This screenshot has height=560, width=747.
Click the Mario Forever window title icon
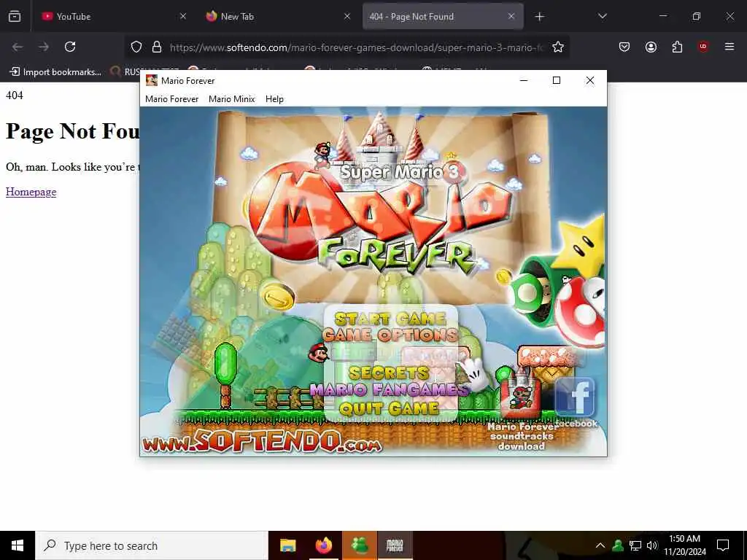(x=152, y=80)
